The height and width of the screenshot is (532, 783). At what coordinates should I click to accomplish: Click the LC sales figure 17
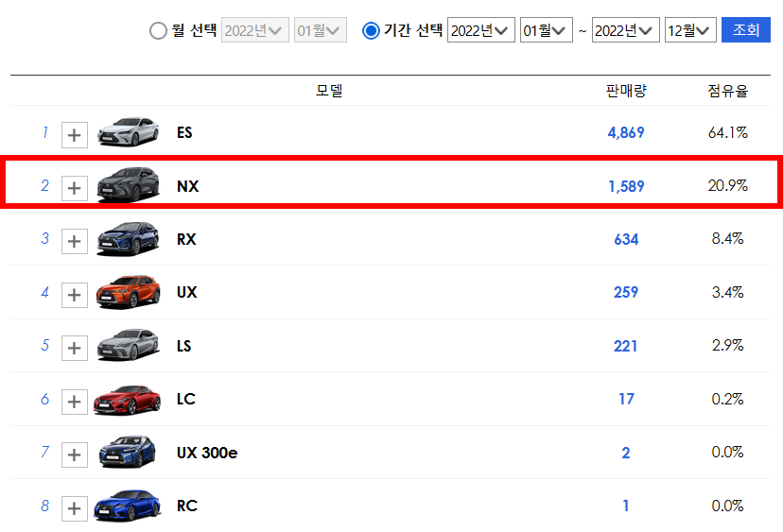(626, 400)
